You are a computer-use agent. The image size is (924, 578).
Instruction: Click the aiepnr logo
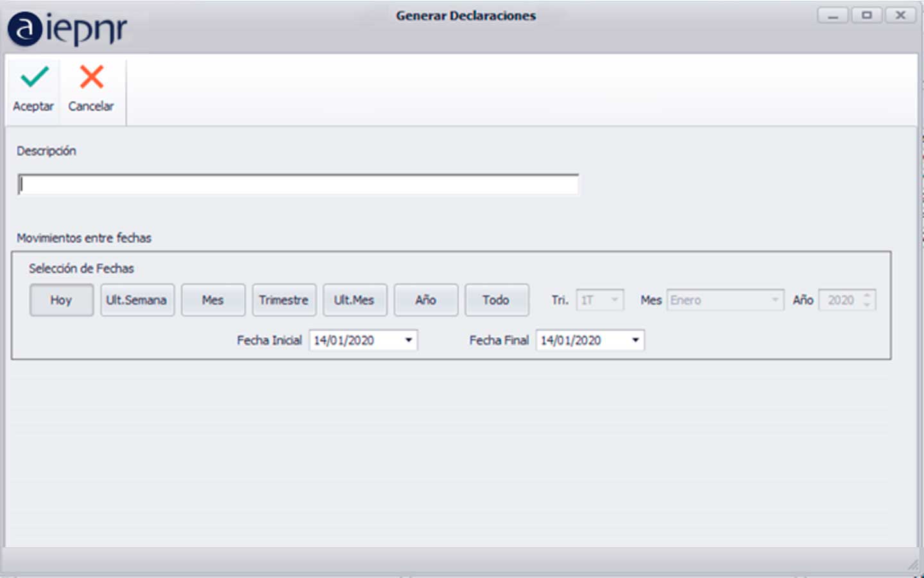click(67, 29)
